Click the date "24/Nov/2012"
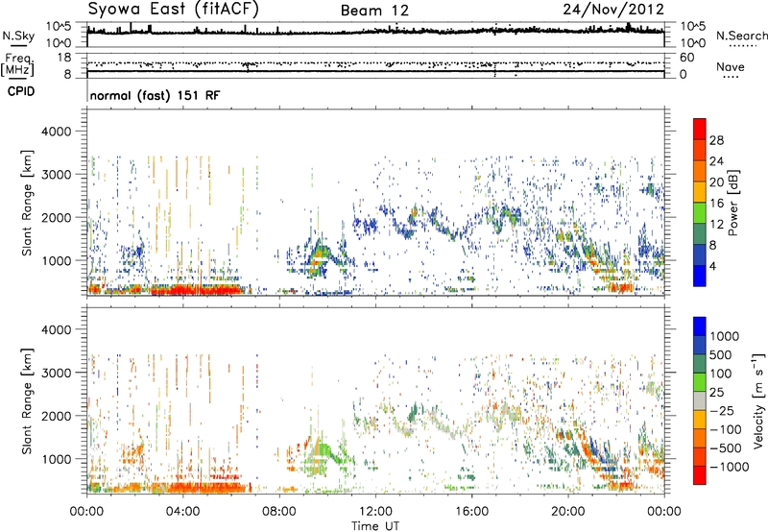The height and width of the screenshot is (532, 768). (613, 9)
